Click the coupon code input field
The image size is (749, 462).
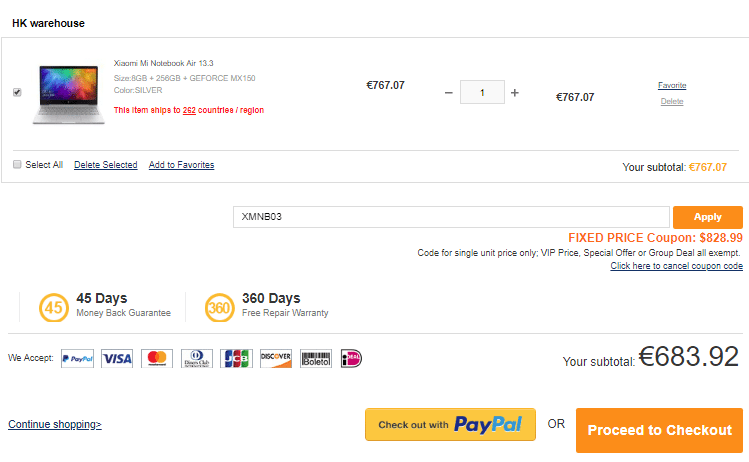coord(450,217)
